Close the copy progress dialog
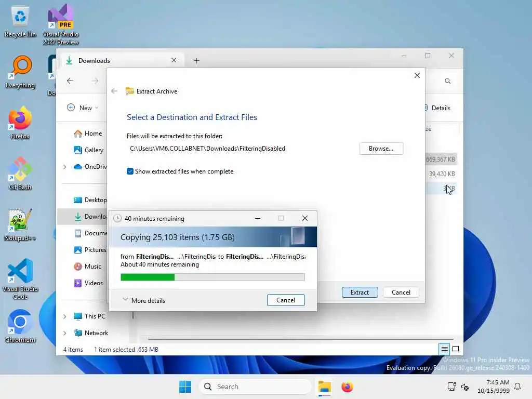The height and width of the screenshot is (399, 532). point(304,218)
